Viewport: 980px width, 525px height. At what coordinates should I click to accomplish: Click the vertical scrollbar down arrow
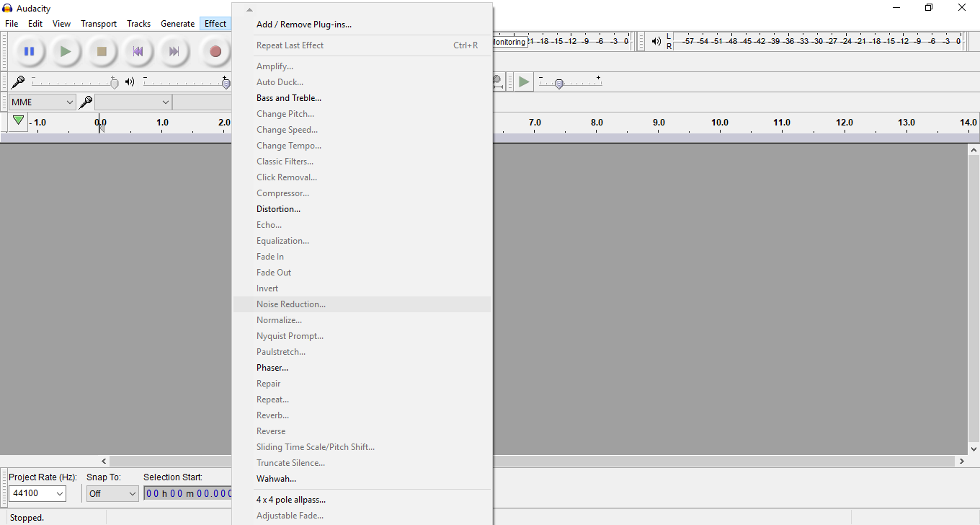click(x=974, y=449)
